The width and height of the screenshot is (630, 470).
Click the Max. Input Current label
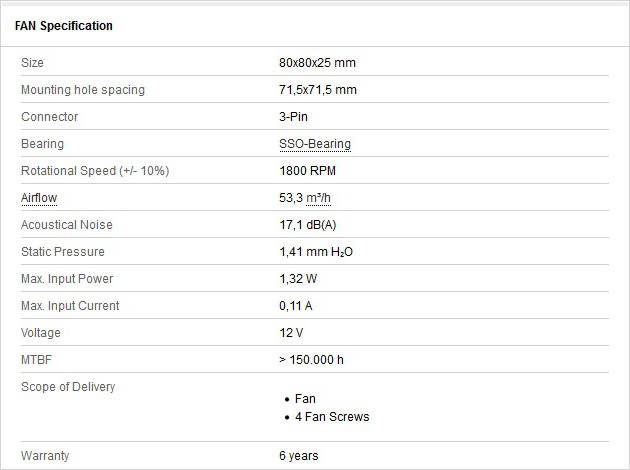(70, 305)
